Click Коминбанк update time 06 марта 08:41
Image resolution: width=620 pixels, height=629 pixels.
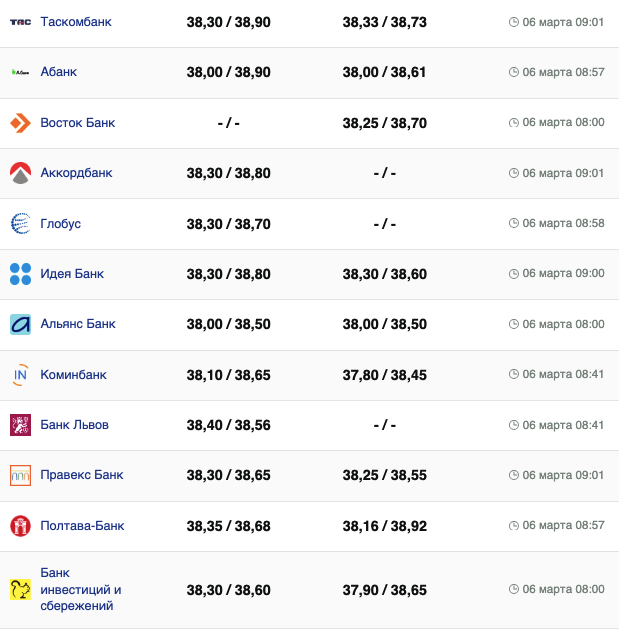(563, 375)
